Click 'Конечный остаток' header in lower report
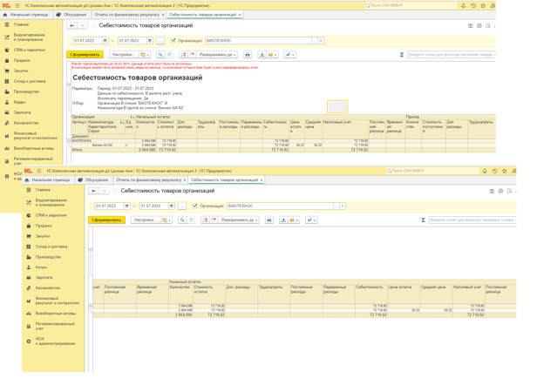 pos(185,281)
